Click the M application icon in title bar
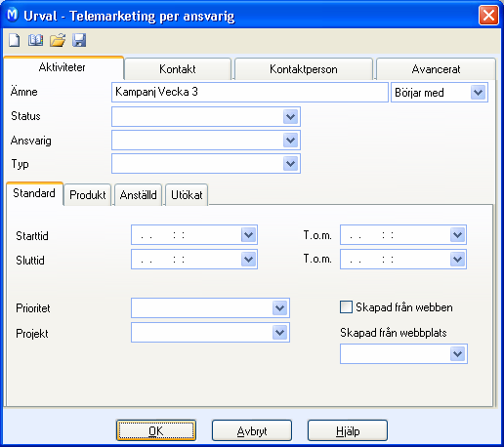This screenshot has height=447, width=504. [13, 15]
